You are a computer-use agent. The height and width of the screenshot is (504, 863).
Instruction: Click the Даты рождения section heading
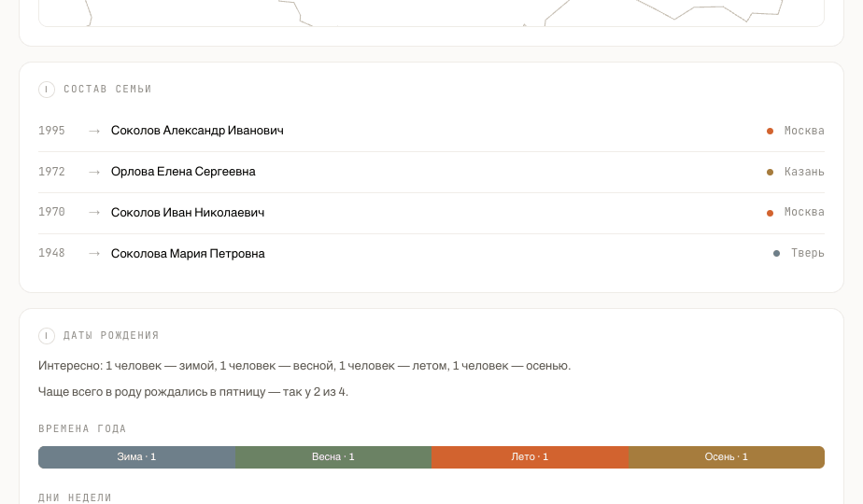[x=111, y=336]
